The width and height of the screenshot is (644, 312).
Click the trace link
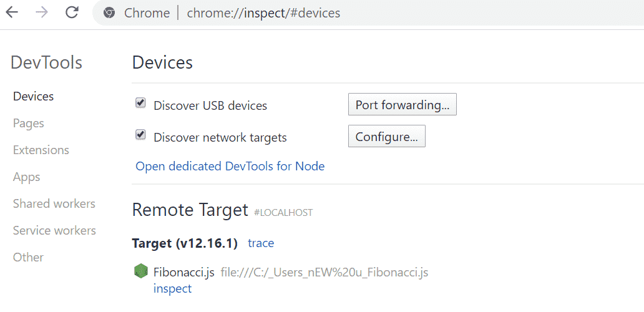pos(261,243)
